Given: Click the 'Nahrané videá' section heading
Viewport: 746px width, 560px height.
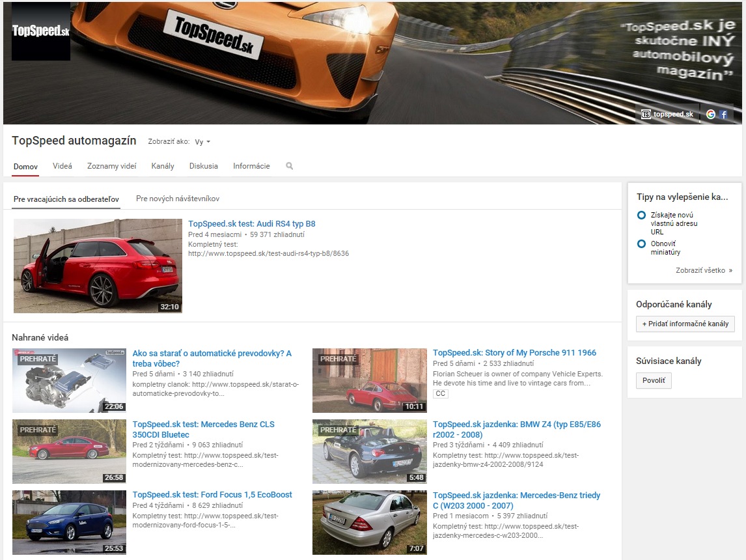Looking at the screenshot, I should coord(40,337).
